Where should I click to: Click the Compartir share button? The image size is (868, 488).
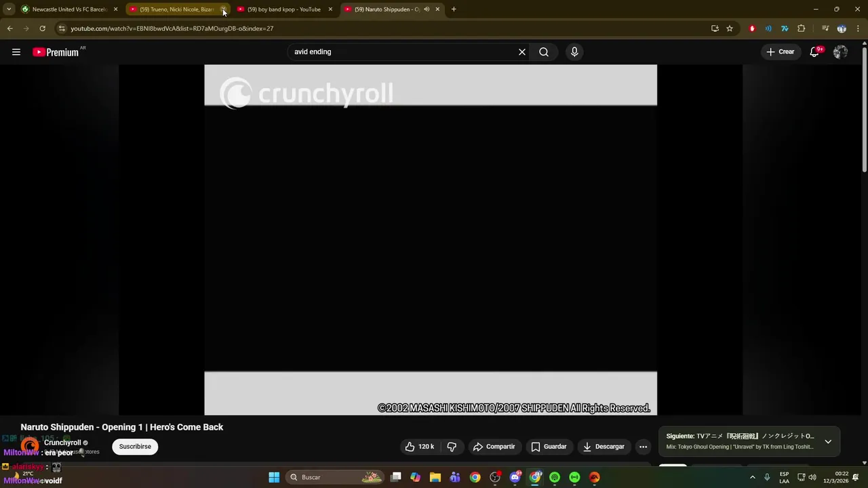(494, 447)
